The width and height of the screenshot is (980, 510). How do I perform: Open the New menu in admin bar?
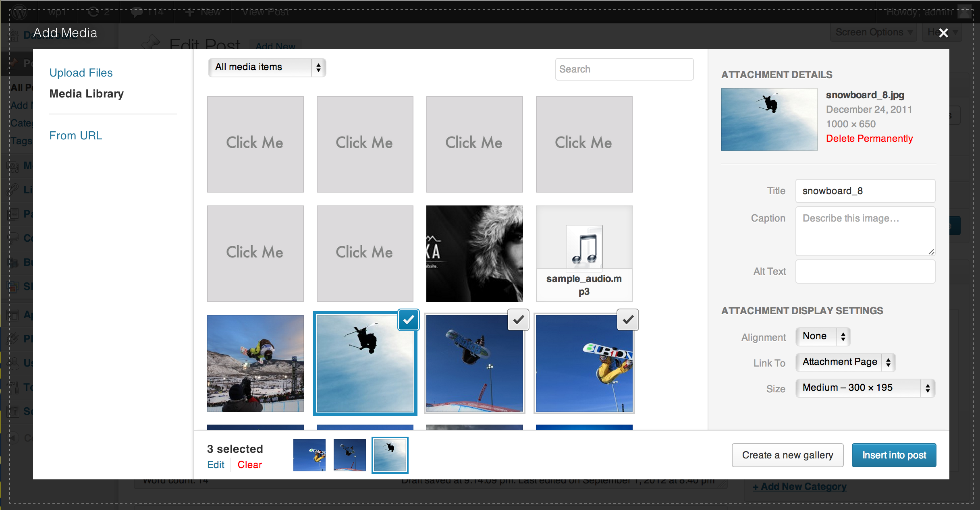pos(203,12)
